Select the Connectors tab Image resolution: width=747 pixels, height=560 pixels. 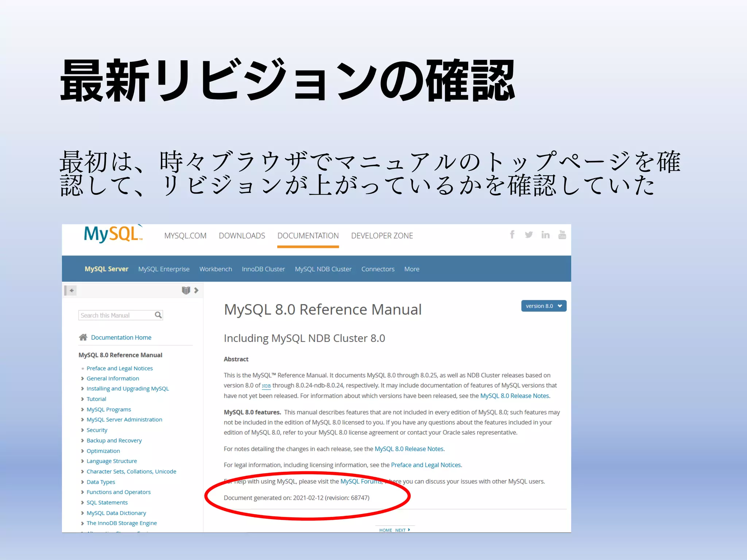[x=378, y=269]
